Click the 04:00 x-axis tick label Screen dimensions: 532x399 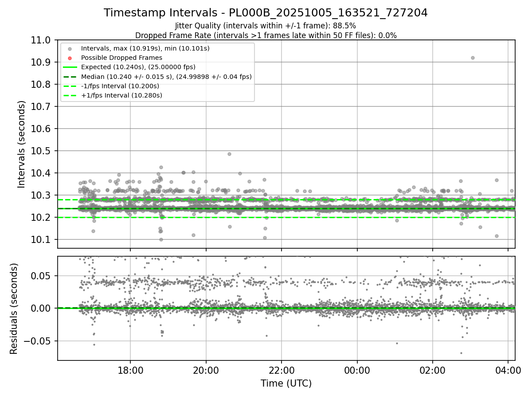coord(508,369)
